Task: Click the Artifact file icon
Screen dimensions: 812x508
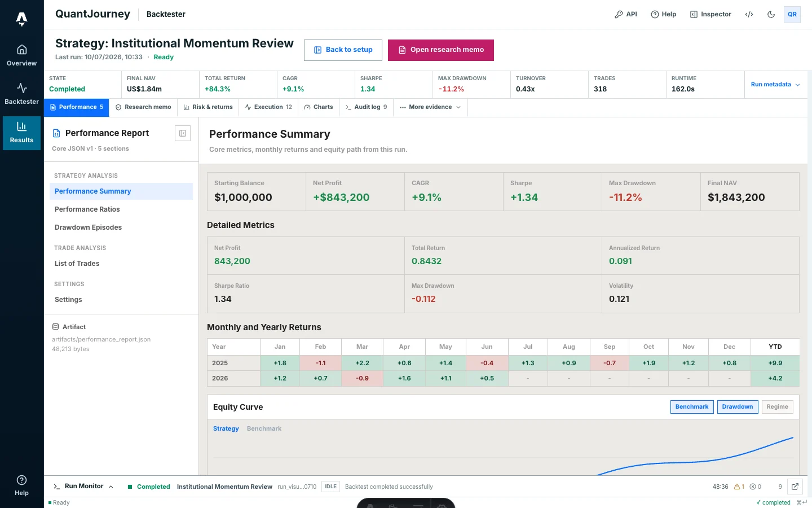Action: (x=55, y=327)
